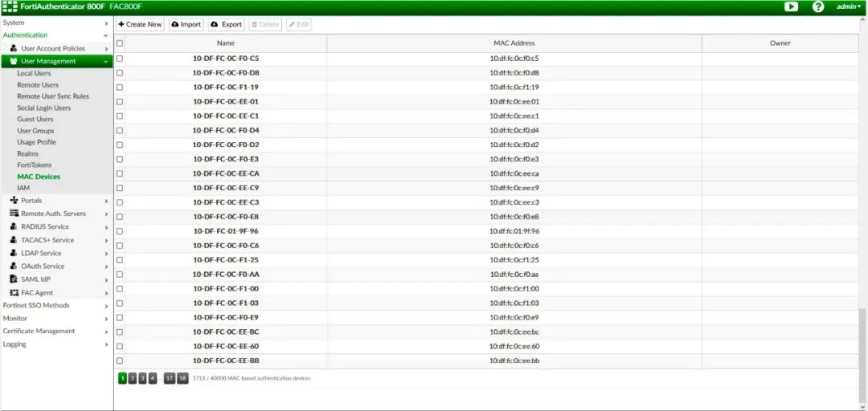The width and height of the screenshot is (868, 411).
Task: Check the box for 10-DF-FC-0C-EE-CA
Action: [x=120, y=173]
